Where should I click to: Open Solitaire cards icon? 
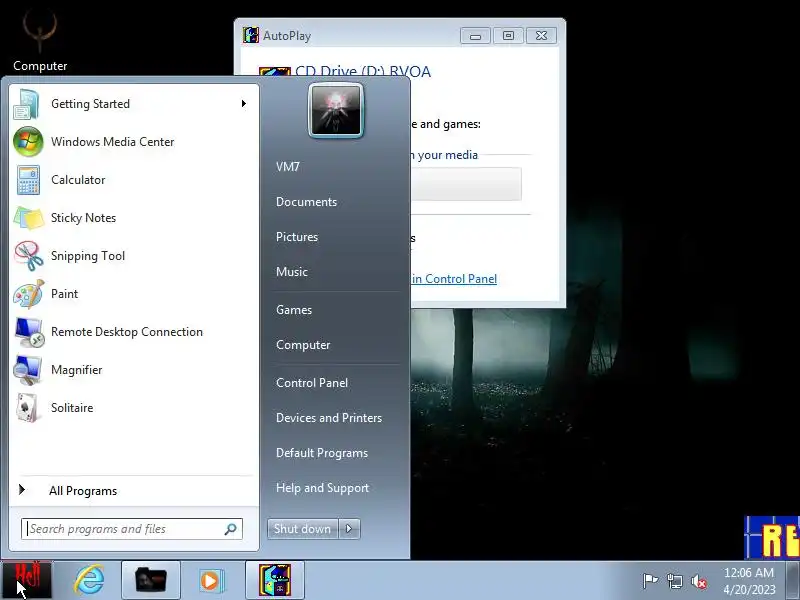pyautogui.click(x=27, y=408)
